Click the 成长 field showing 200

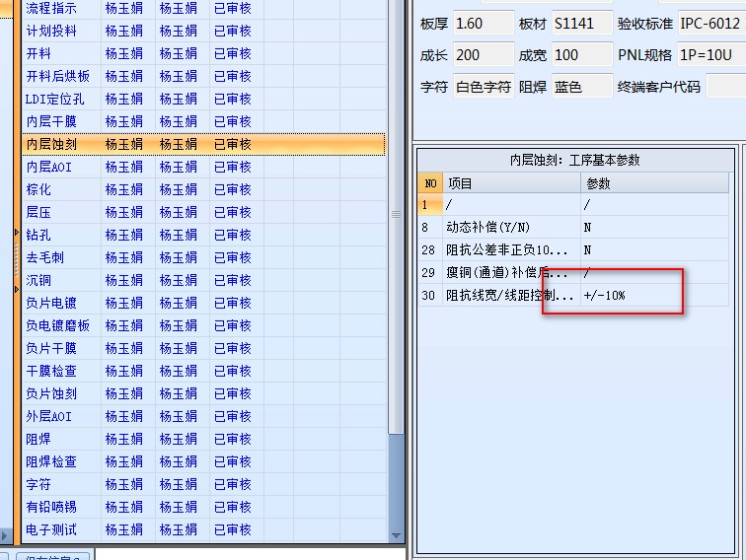coord(484,55)
